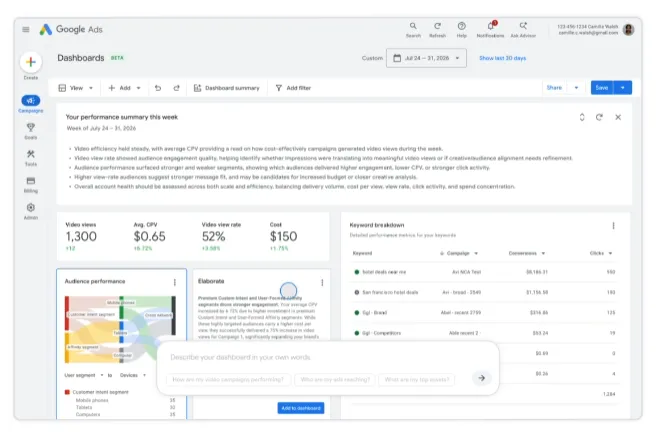Viewport: 663px width, 441px height.
Task: Expand the Share options arrow
Action: click(x=576, y=88)
